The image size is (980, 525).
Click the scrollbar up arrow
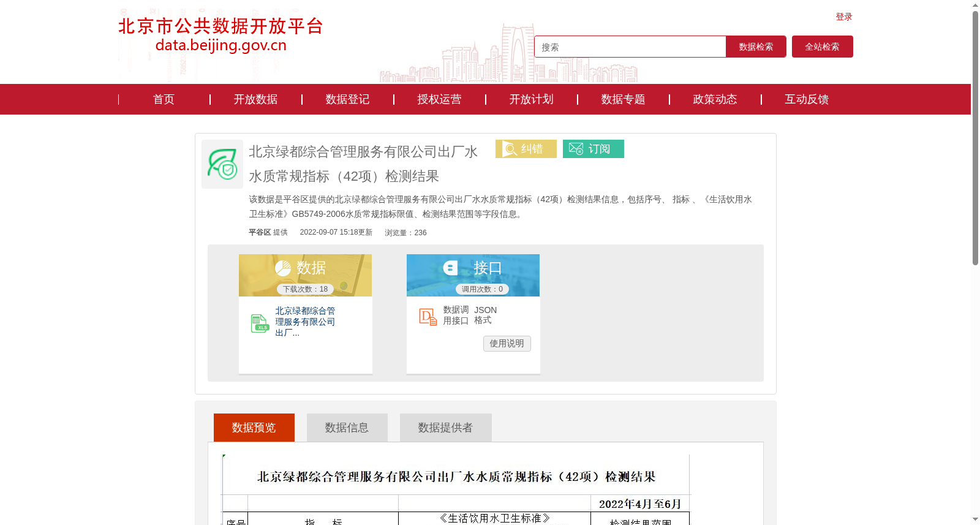tap(975, 5)
